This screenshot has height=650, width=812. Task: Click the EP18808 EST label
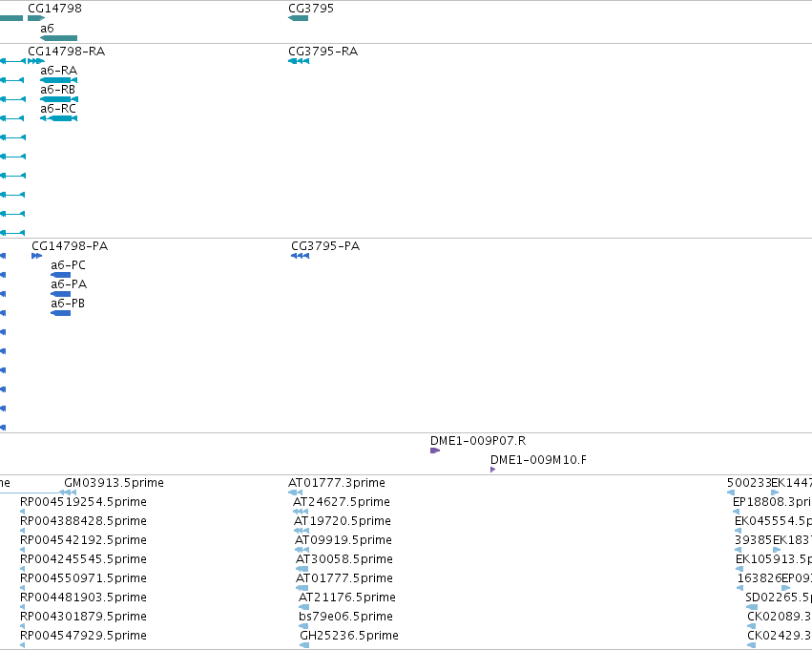tap(773, 502)
